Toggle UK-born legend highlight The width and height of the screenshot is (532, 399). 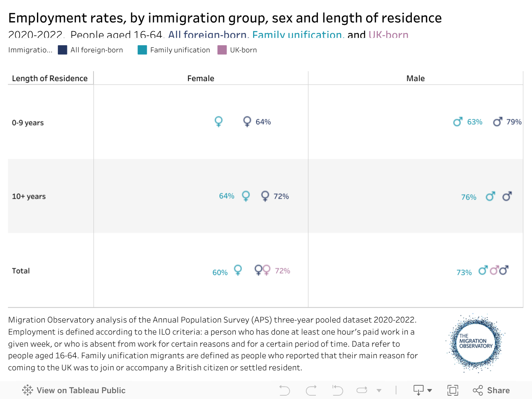[x=243, y=50]
